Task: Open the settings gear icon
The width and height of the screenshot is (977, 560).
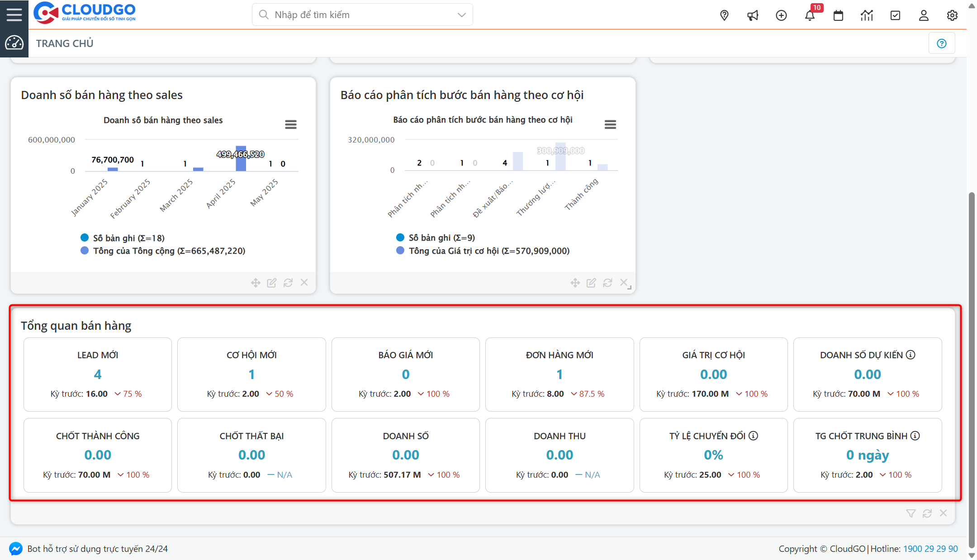Action: point(952,15)
